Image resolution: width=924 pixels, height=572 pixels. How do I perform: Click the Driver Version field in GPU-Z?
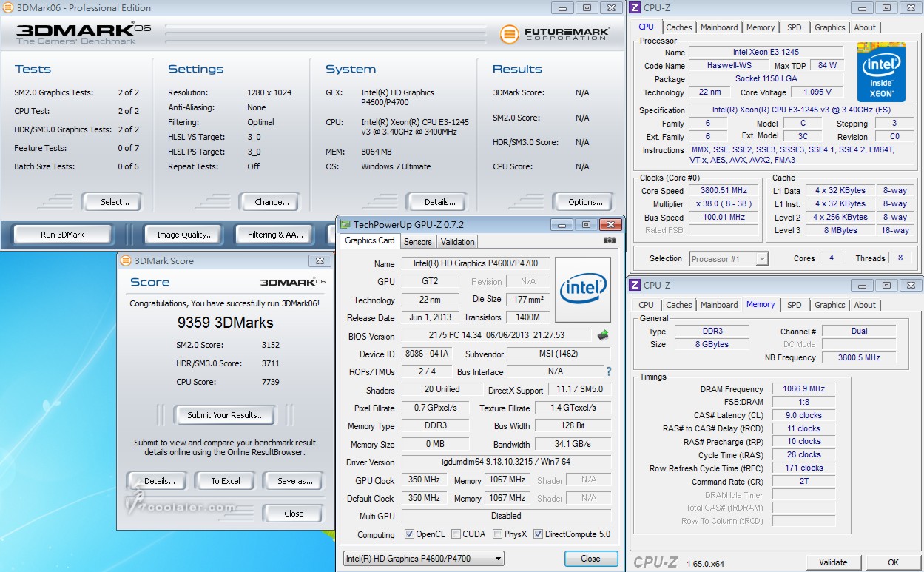point(506,462)
